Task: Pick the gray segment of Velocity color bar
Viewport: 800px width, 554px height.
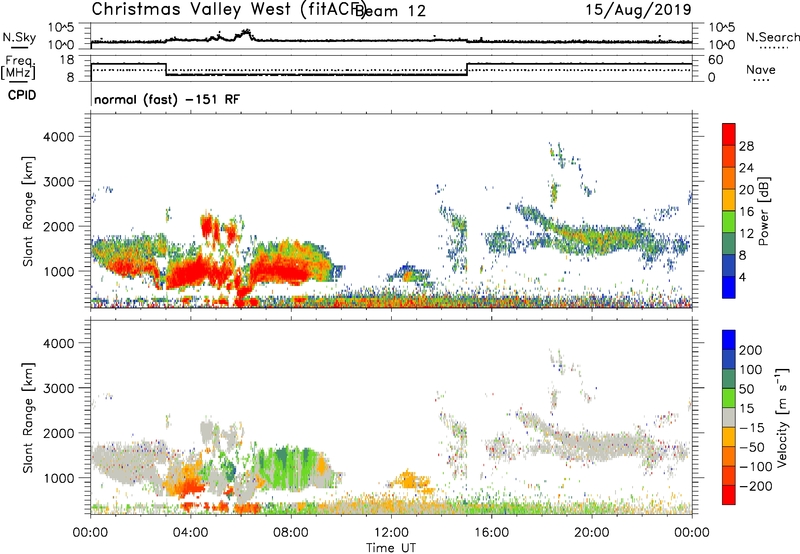Action: (729, 418)
